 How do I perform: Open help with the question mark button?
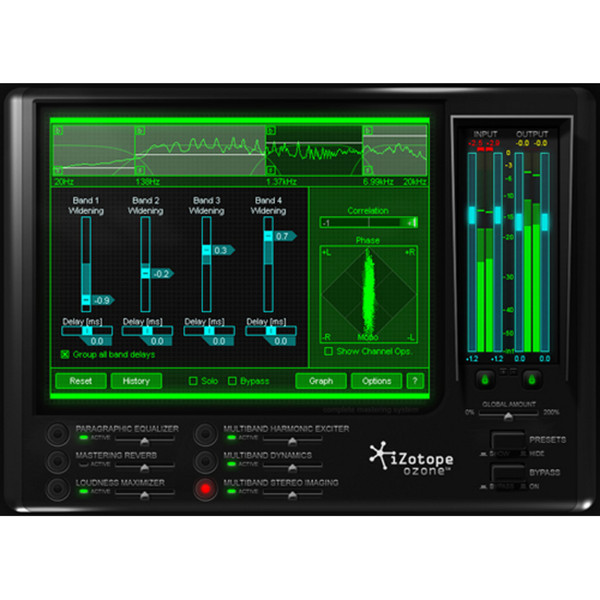pos(415,381)
